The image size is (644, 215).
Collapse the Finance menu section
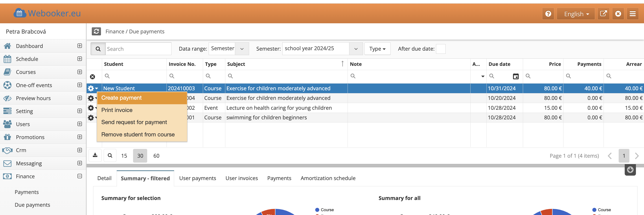[x=79, y=176]
